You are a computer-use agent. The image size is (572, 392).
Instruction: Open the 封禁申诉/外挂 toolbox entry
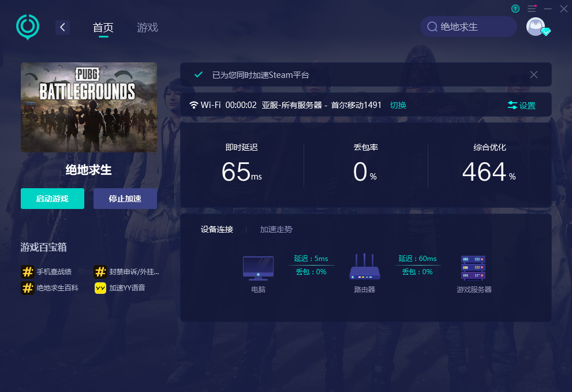pos(126,271)
